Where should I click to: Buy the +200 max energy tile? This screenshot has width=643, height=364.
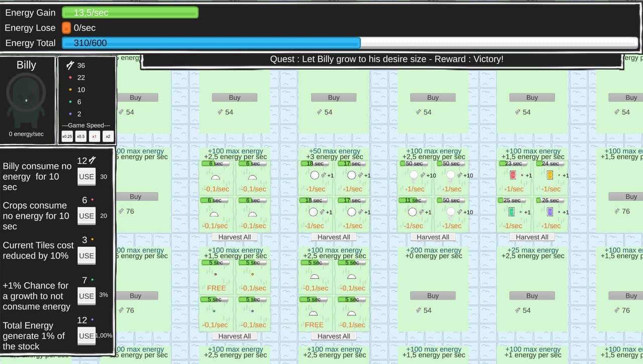[x=433, y=296]
